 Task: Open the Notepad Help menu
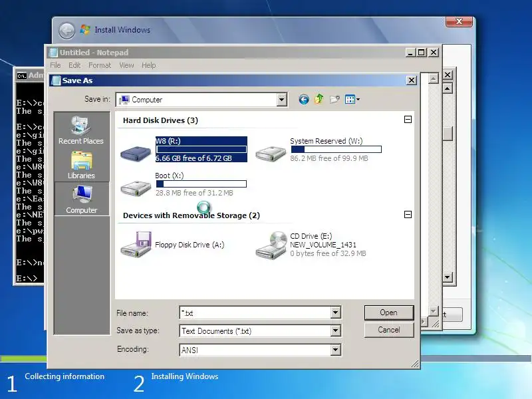pyautogui.click(x=148, y=65)
